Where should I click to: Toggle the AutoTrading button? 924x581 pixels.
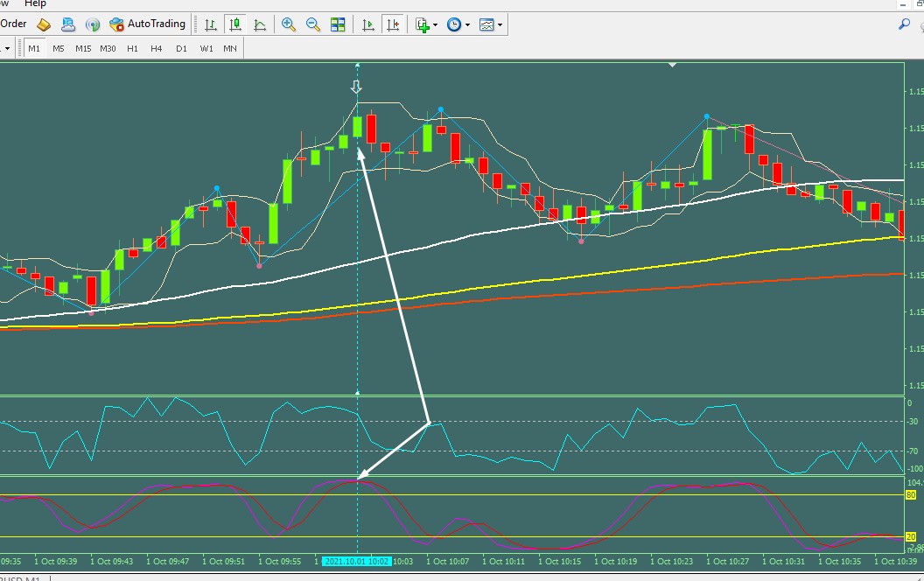pyautogui.click(x=148, y=24)
